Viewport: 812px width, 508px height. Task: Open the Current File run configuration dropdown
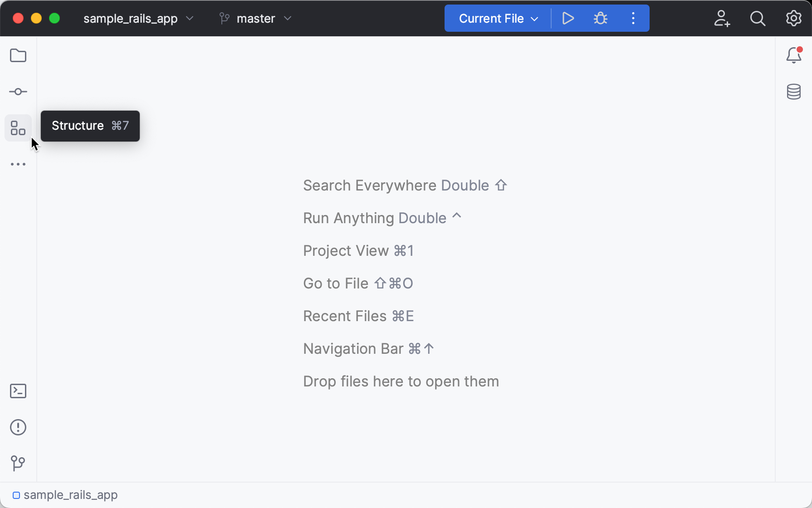[x=498, y=19]
